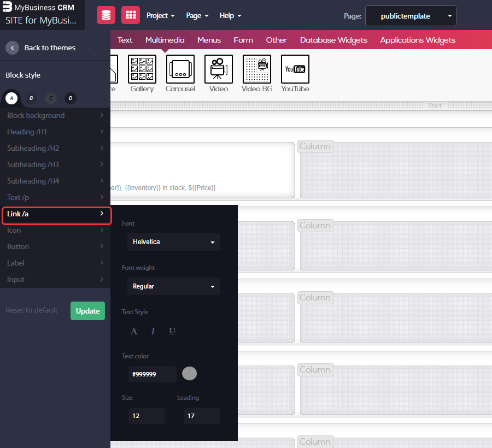Viewport: 492px width, 448px height.
Task: Click the red grid apps icon button
Action: pyautogui.click(x=131, y=15)
